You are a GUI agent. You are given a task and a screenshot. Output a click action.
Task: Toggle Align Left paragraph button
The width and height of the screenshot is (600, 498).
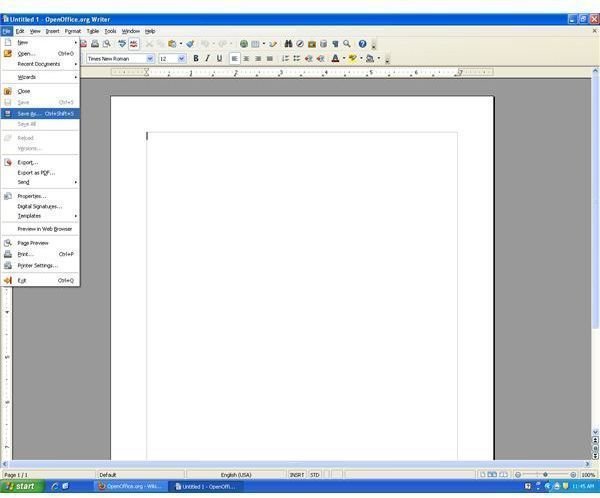235,59
